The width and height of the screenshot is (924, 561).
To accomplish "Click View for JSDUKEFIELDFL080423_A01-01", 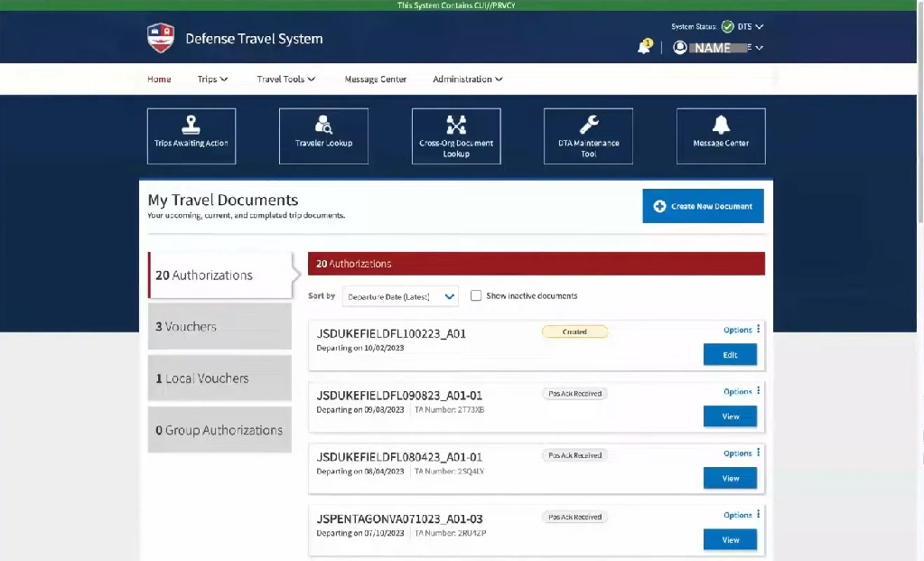I will pos(730,479).
